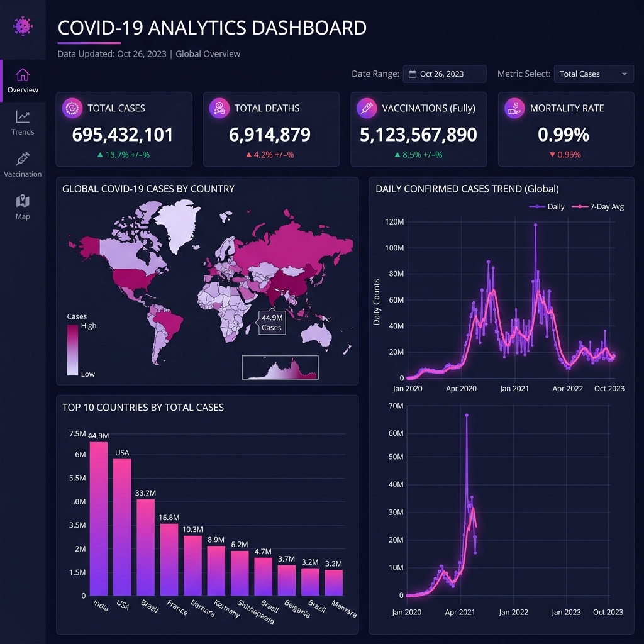Click the 5,123,567,890 vaccinations value
Image resolution: width=644 pixels, height=644 pixels.
418,135
